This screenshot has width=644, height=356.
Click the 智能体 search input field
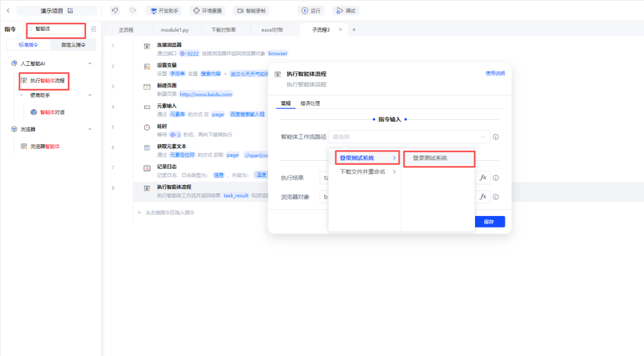pos(57,30)
